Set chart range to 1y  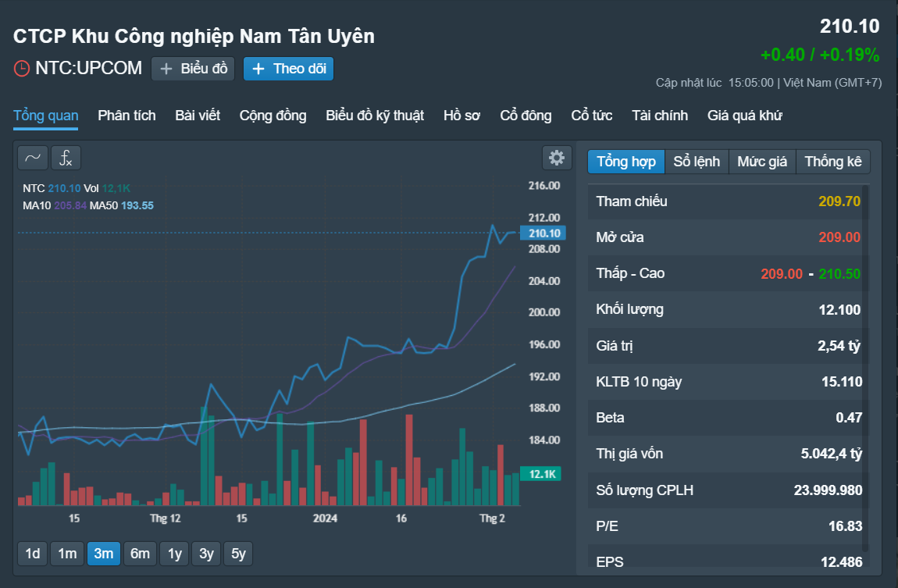tap(175, 554)
